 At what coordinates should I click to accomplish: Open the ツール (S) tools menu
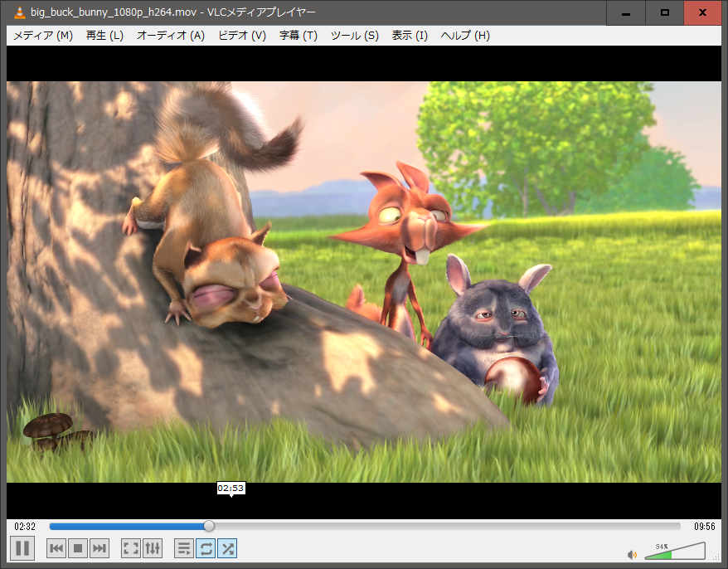(x=355, y=36)
